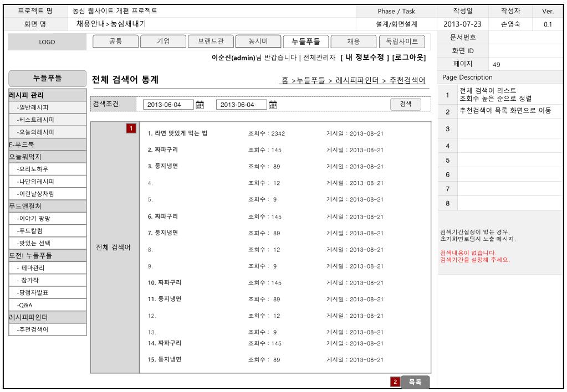Click search term 14. 짜파구리
Viewport: 567px width, 392px height.
point(164,343)
